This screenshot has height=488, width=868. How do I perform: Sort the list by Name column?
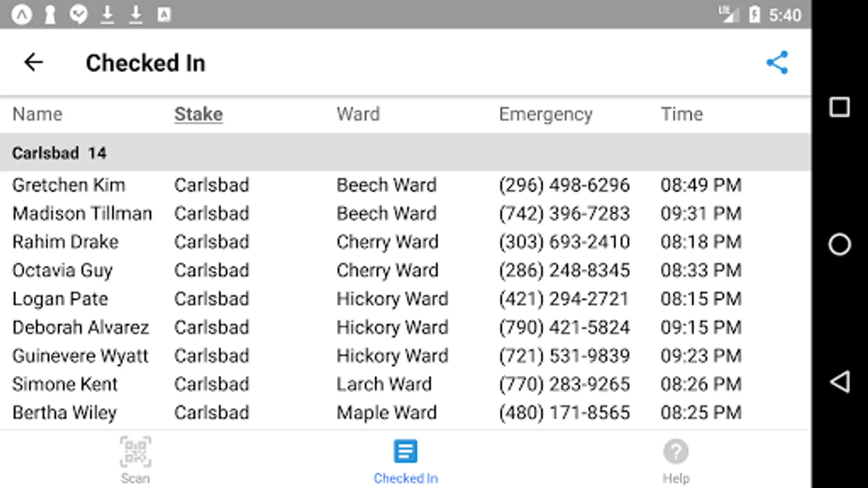[x=37, y=114]
